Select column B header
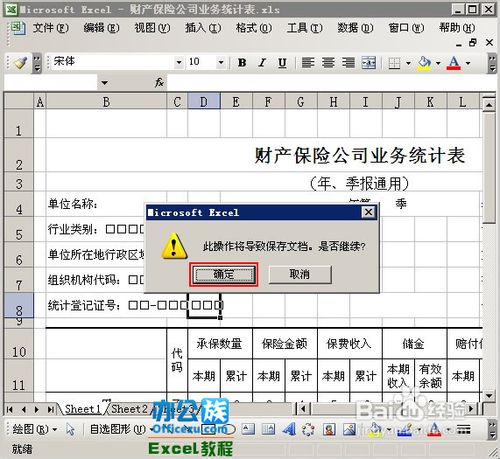 pos(106,101)
